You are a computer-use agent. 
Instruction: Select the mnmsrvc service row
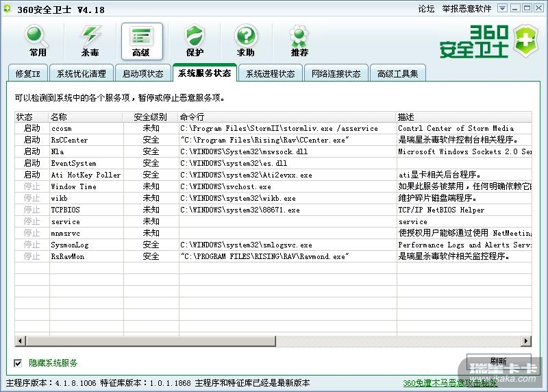pyautogui.click(x=273, y=233)
